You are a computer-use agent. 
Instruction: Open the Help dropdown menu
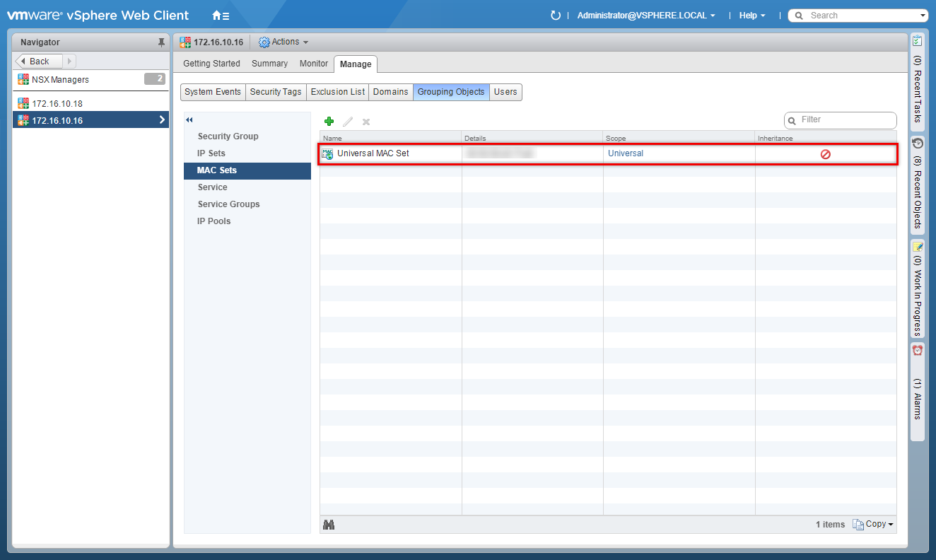pyautogui.click(x=751, y=16)
